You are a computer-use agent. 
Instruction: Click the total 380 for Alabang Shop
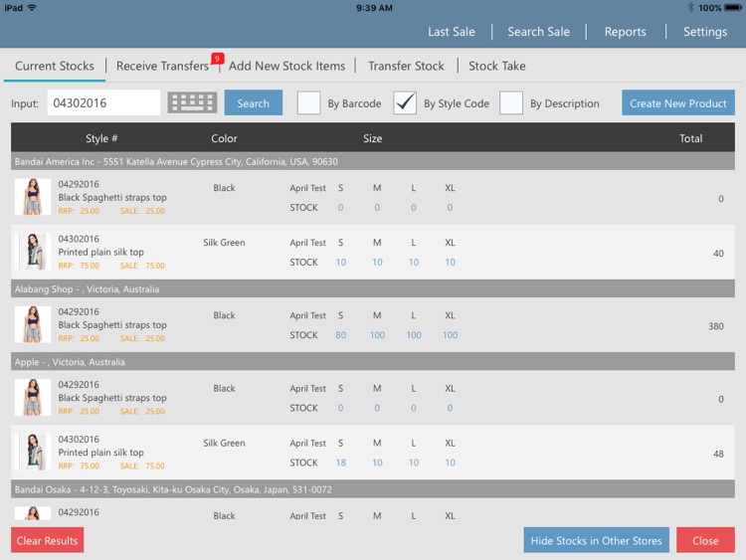click(716, 326)
